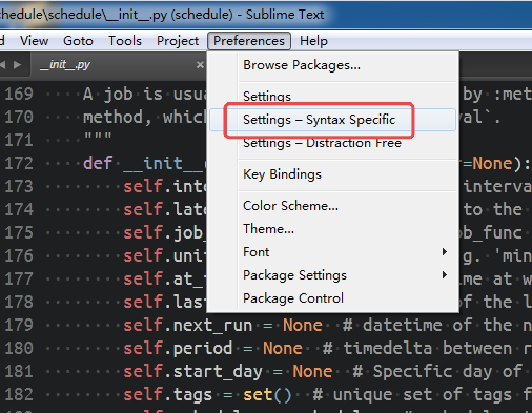
Task: Open Package Control
Action: [332, 298]
